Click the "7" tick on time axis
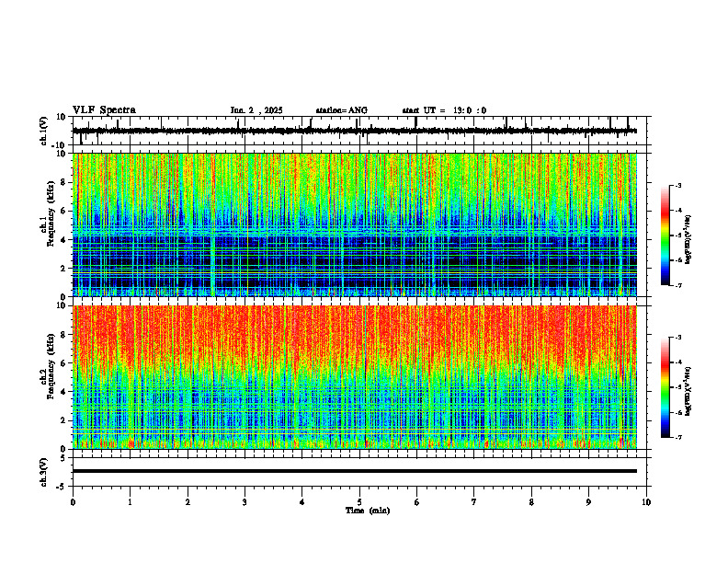 (474, 502)
